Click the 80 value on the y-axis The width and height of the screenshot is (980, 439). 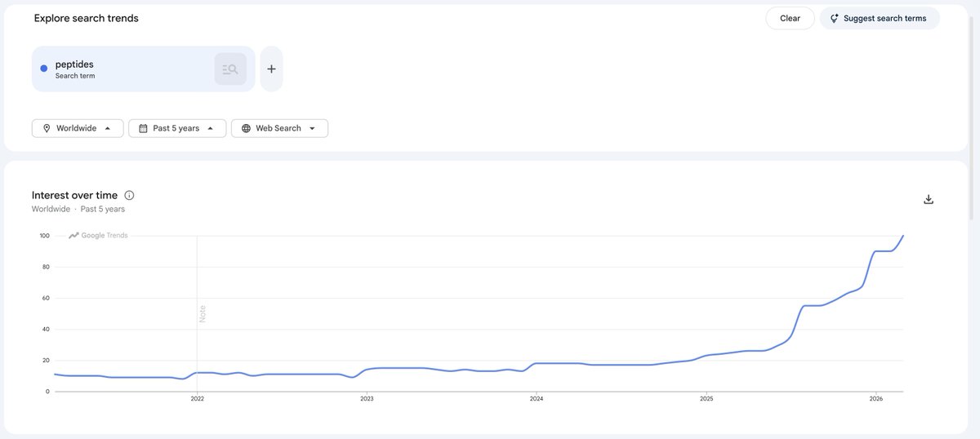(x=46, y=267)
